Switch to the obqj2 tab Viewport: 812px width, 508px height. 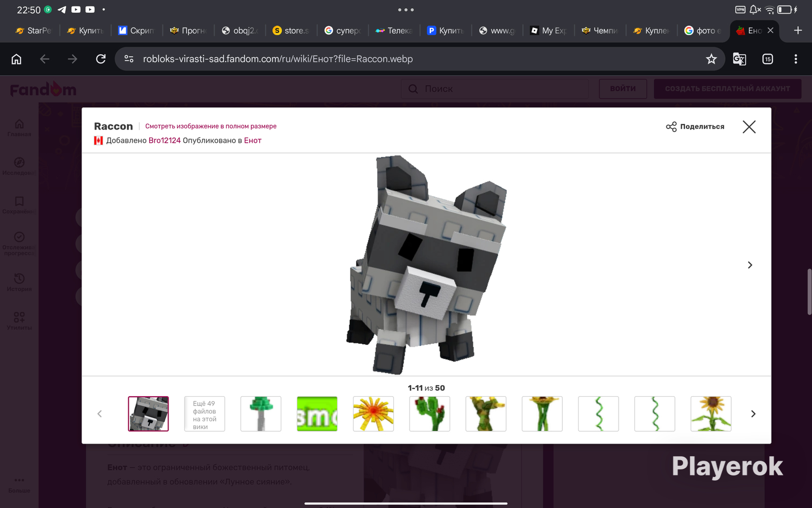click(x=240, y=30)
